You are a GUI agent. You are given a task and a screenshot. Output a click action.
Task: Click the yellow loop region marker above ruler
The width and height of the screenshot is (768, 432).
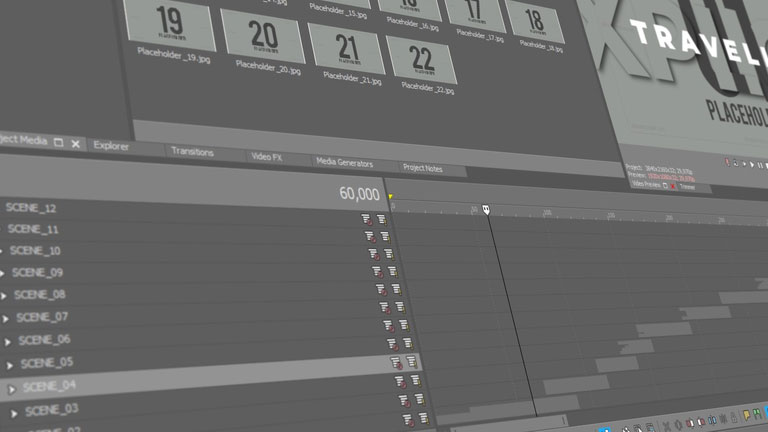[390, 197]
